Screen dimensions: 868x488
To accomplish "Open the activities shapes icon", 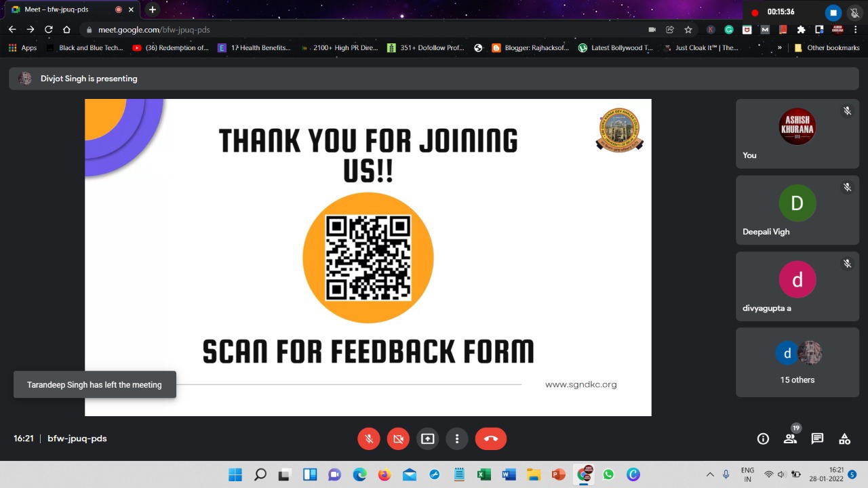I will (844, 439).
